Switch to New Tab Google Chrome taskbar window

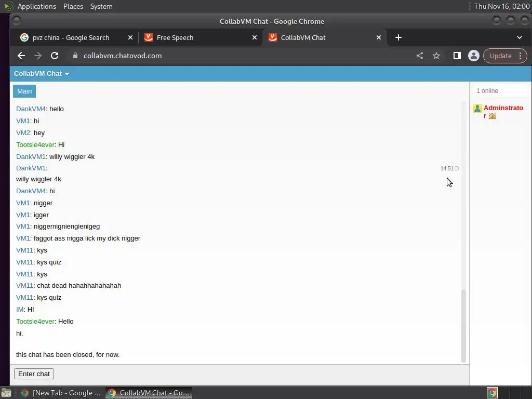(61, 393)
